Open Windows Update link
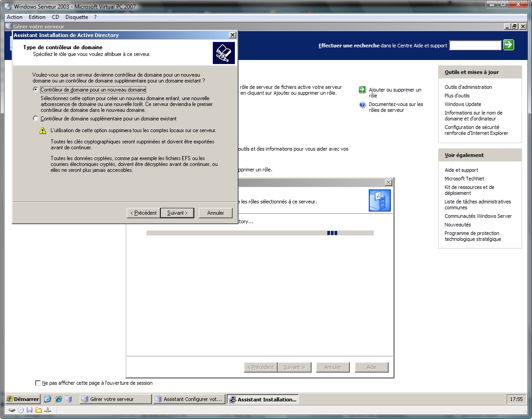The height and width of the screenshot is (419, 532). click(463, 104)
